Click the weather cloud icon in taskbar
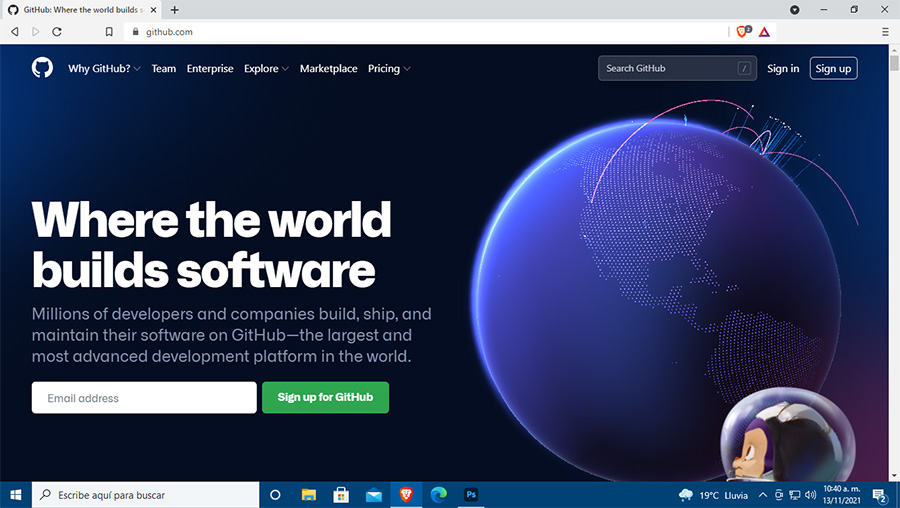The width and height of the screenshot is (900, 508). point(686,495)
